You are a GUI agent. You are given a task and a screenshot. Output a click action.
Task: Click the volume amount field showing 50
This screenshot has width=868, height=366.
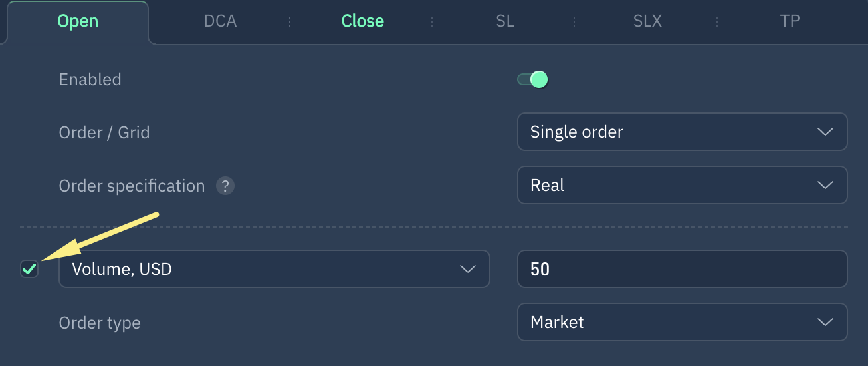click(x=682, y=269)
